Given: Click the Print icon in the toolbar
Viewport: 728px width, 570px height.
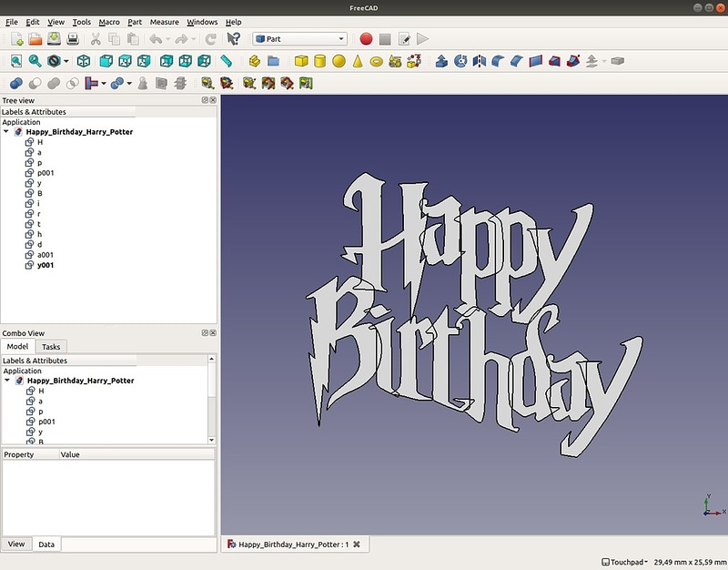Looking at the screenshot, I should (x=73, y=39).
